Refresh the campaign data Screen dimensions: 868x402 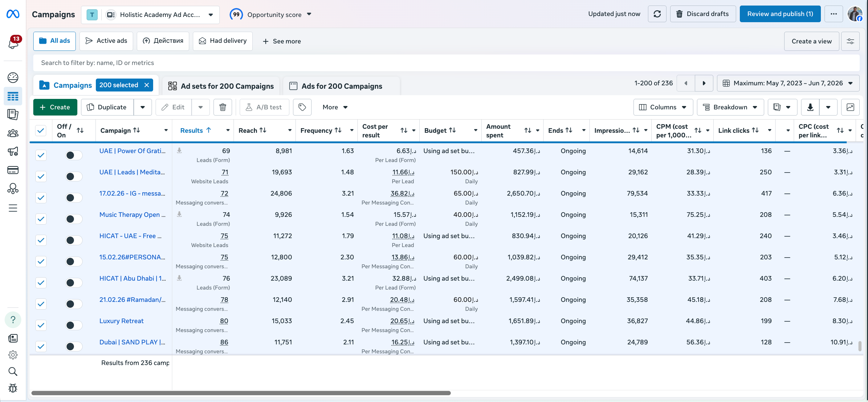pos(657,14)
